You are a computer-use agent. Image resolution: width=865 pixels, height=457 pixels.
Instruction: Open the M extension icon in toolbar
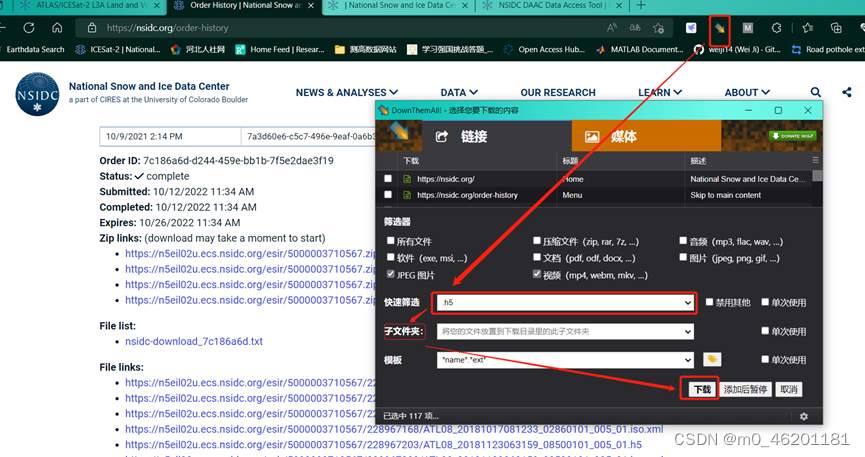(747, 28)
